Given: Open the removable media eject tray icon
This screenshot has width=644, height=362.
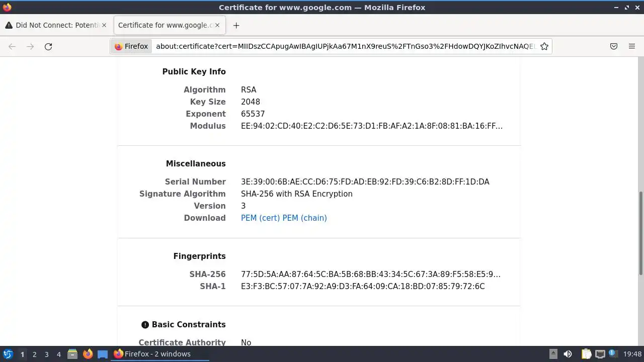Looking at the screenshot, I should point(553,354).
